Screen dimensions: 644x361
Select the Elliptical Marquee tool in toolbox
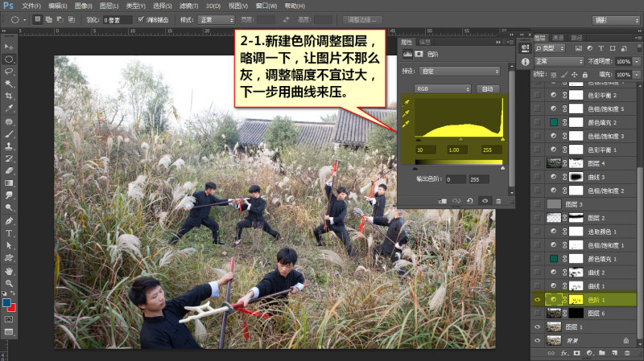9,59
